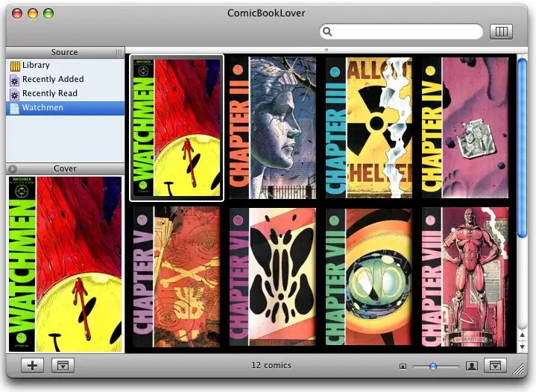Collapse the Cover panel disclosure arrow

coord(13,169)
